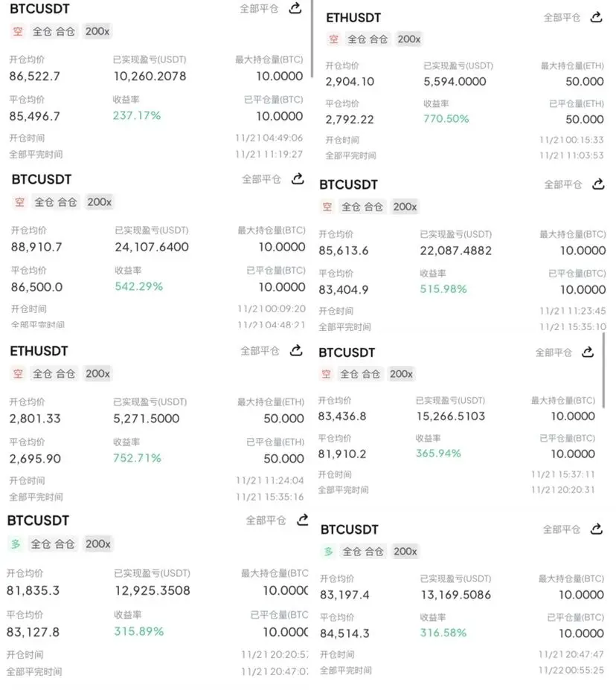Click 全部平仓 on the 542.29% return card
Screen dimensions: 616x690
[261, 179]
